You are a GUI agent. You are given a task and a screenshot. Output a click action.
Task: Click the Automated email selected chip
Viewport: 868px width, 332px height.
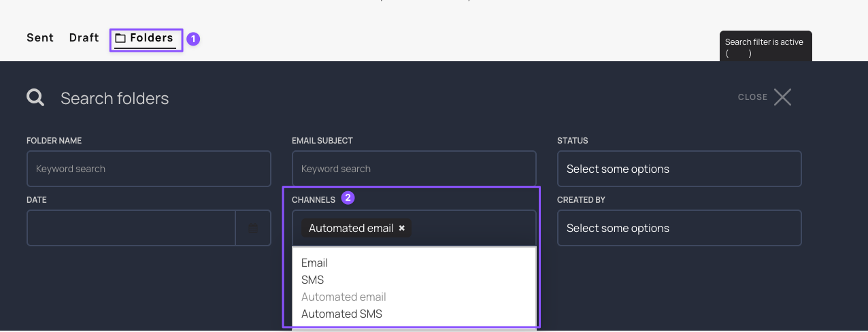pos(351,228)
